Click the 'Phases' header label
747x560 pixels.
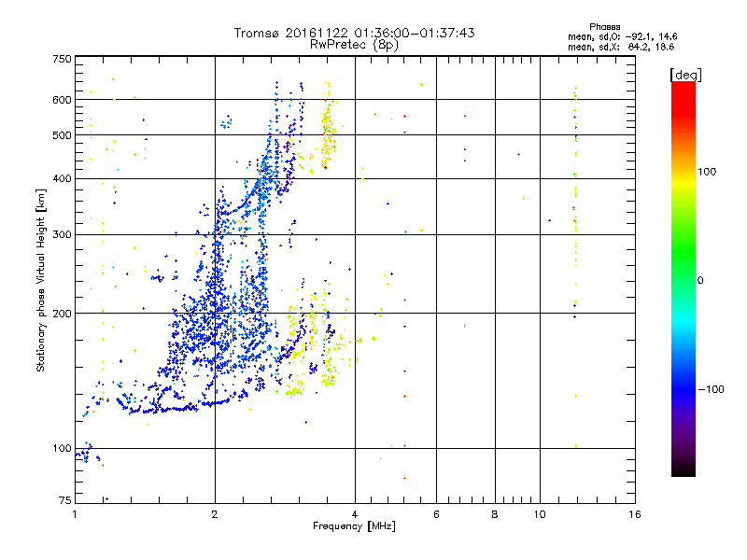pyautogui.click(x=604, y=27)
